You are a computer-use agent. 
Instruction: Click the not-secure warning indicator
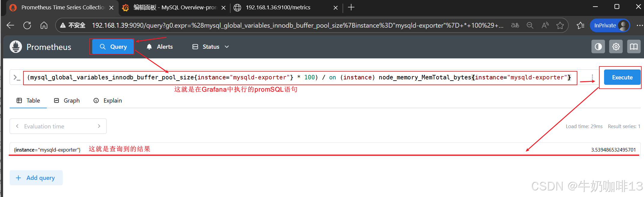point(73,26)
